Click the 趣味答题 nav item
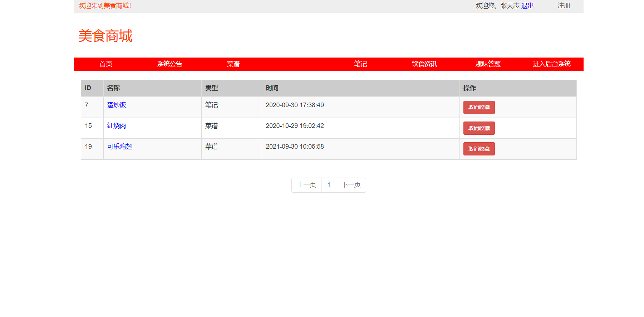Screen dimensions: 644x317 click(488, 64)
